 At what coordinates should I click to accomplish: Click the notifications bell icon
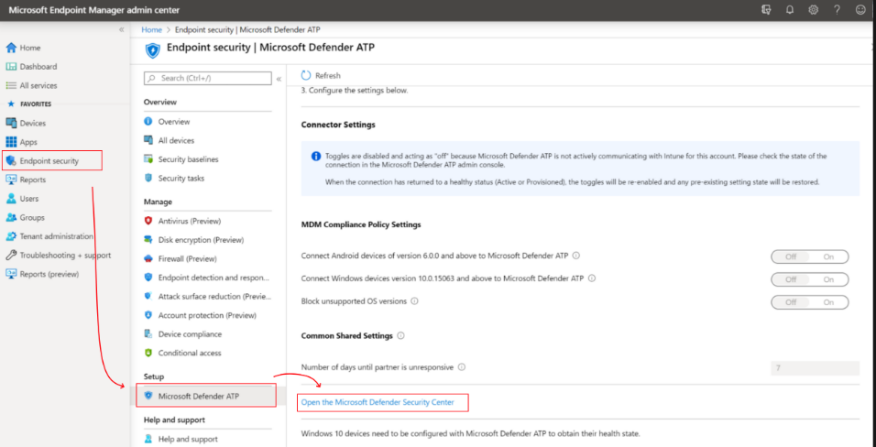(789, 10)
